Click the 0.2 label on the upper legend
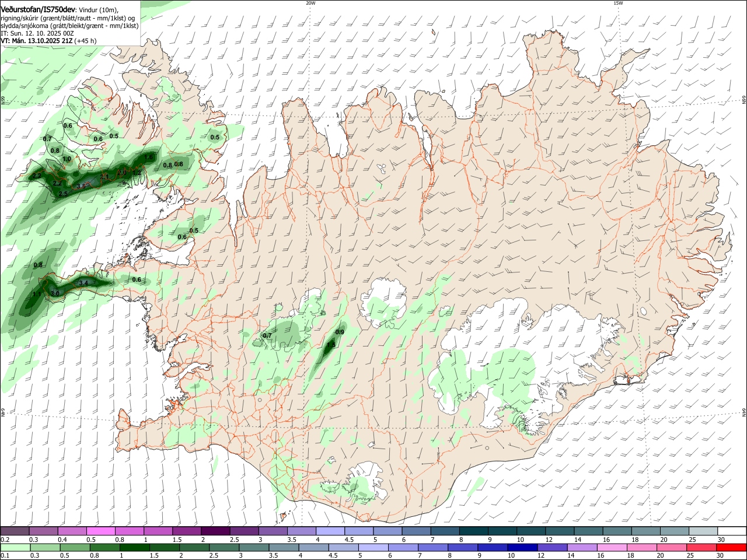The width and height of the screenshot is (747, 560). click(x=5, y=540)
